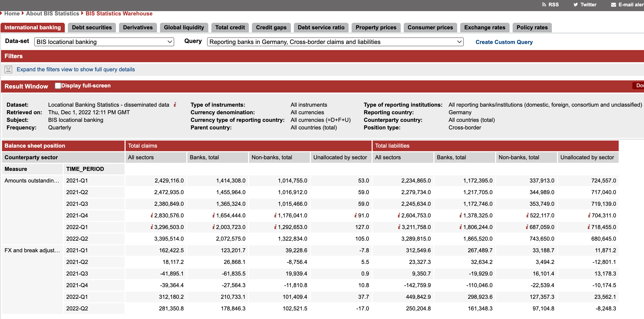Click the RSS feed icon

pyautogui.click(x=544, y=5)
